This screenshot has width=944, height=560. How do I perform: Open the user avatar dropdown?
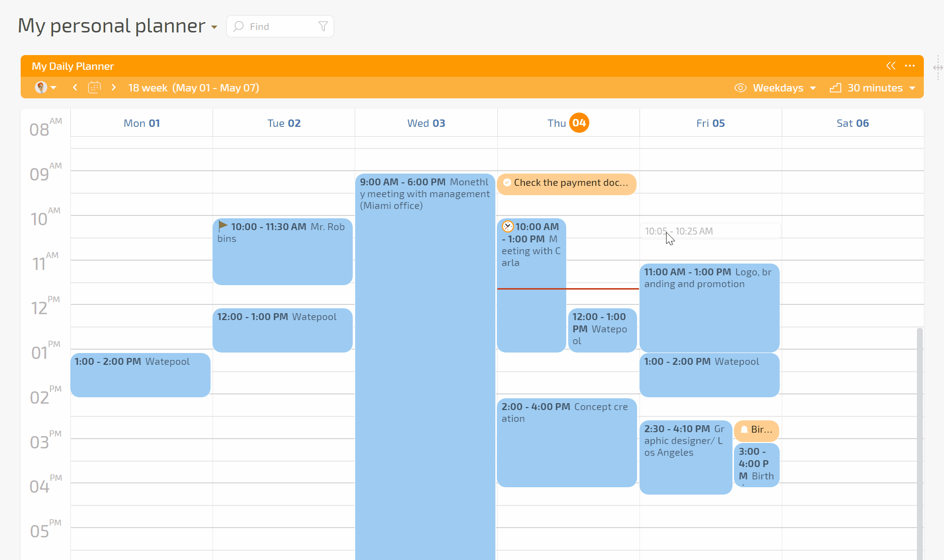tap(45, 88)
